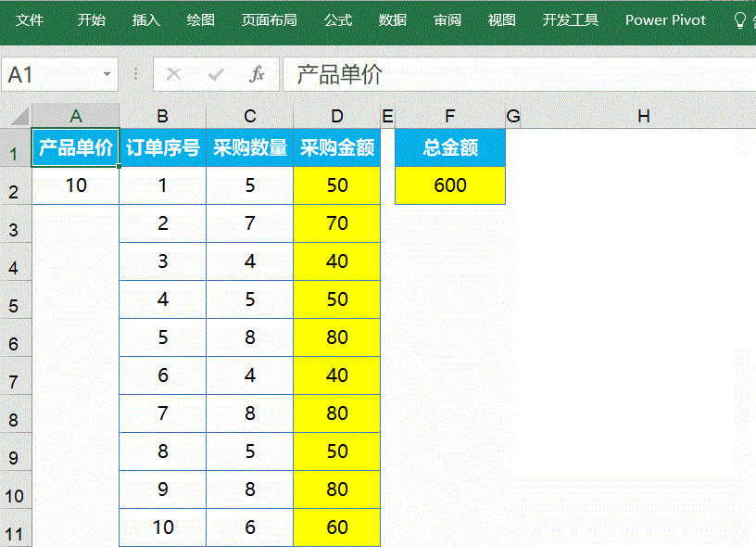Open the 视图 ribbon tab
756x547 pixels.
[x=502, y=19]
